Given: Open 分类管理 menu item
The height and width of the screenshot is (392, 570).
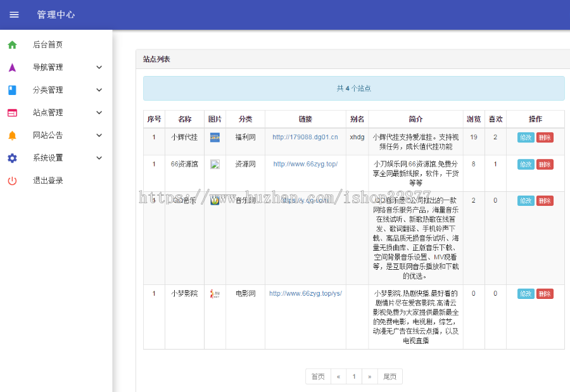Looking at the screenshot, I should tap(47, 90).
